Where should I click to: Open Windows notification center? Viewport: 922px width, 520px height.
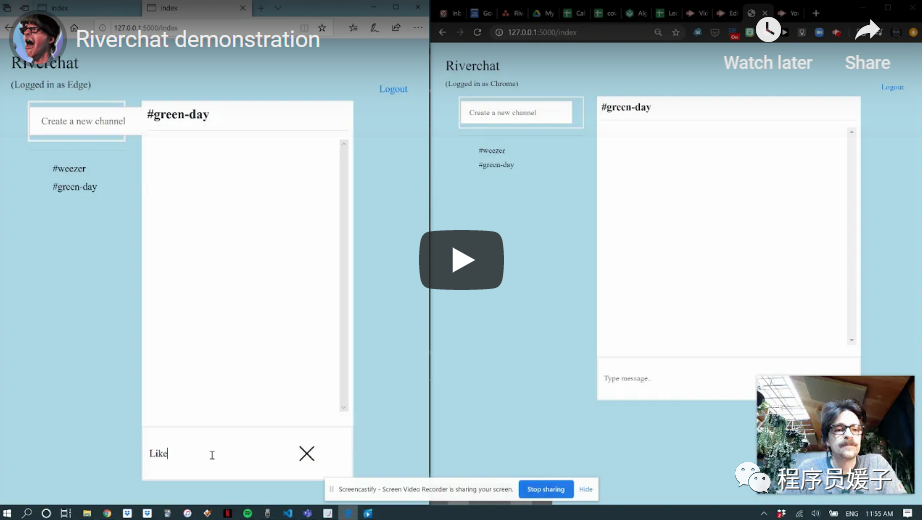click(908, 514)
